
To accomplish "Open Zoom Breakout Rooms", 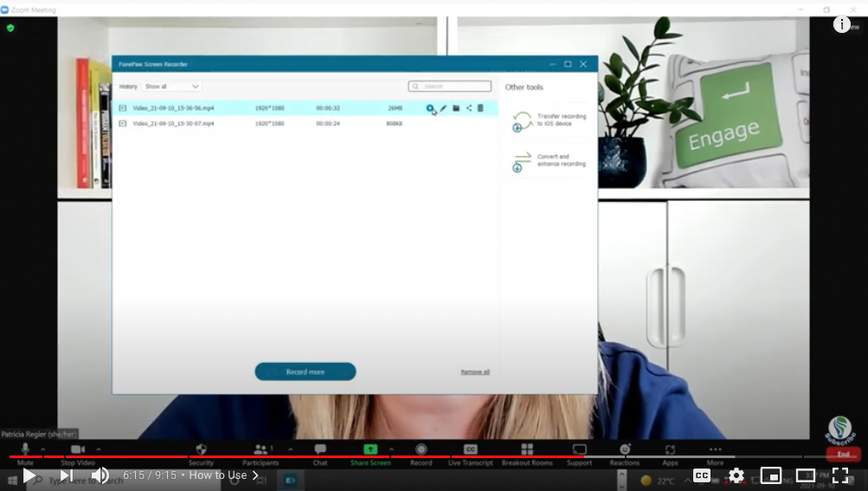I will (527, 453).
